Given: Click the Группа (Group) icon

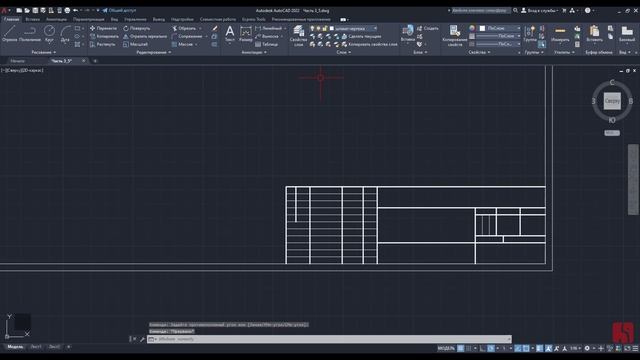Looking at the screenshot, I should pyautogui.click(x=530, y=33).
